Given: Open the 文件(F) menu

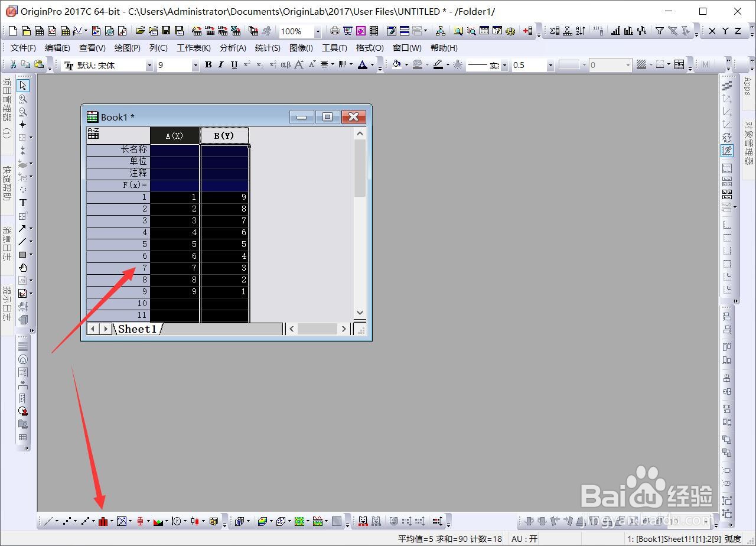Looking at the screenshot, I should pos(23,48).
